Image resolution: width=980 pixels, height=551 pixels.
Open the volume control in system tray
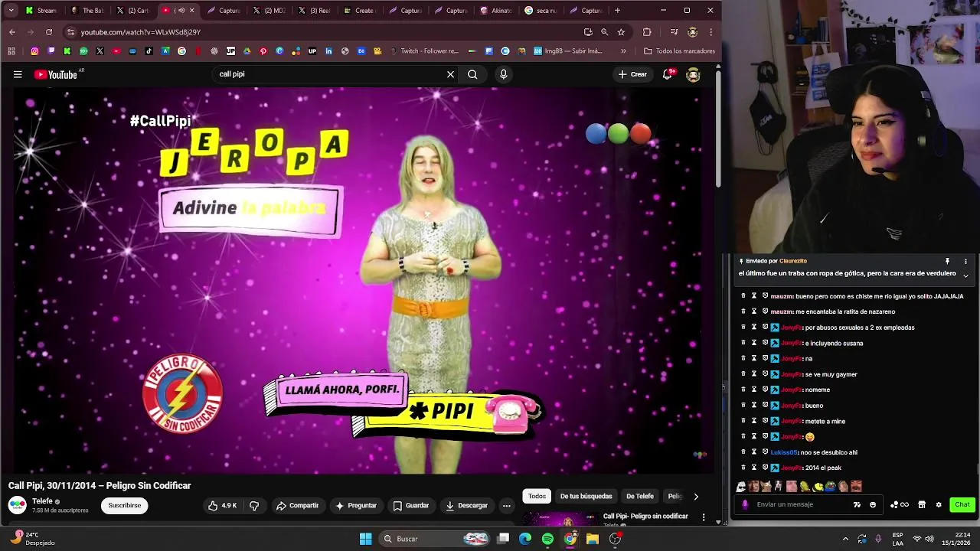[929, 539]
